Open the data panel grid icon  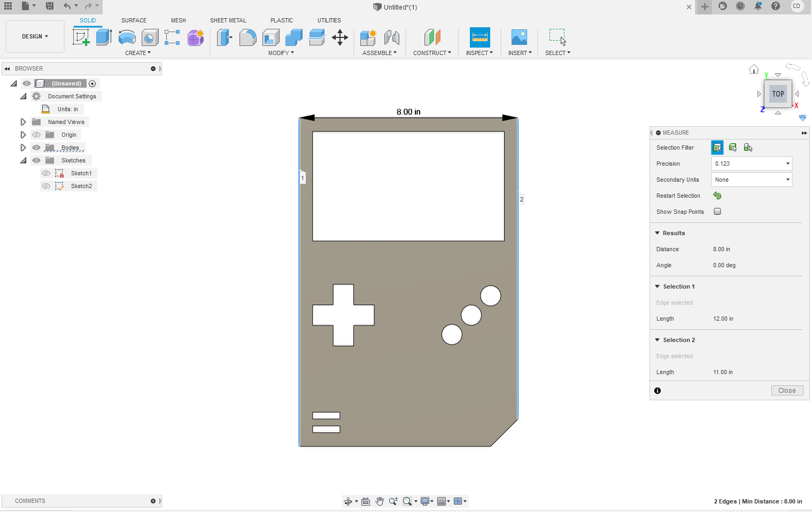coord(8,6)
